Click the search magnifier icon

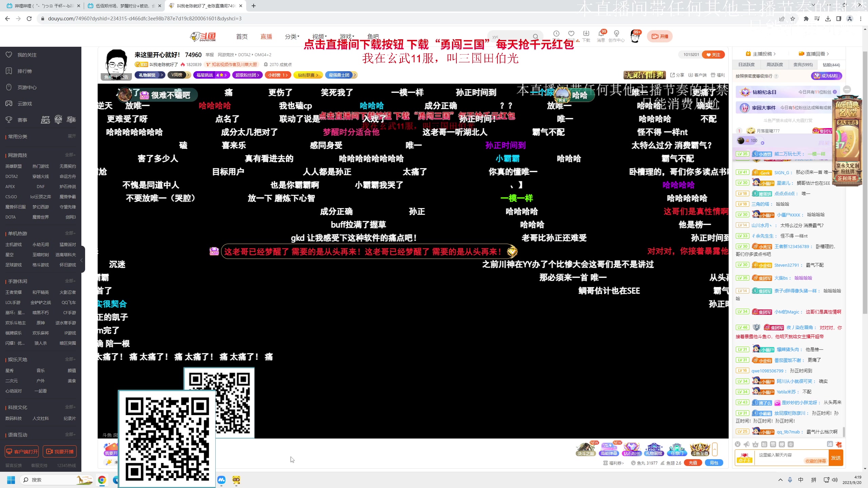pyautogui.click(x=535, y=37)
